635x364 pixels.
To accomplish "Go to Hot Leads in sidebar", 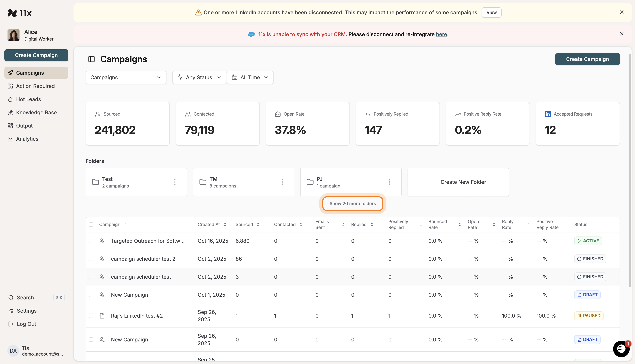I will [x=28, y=99].
